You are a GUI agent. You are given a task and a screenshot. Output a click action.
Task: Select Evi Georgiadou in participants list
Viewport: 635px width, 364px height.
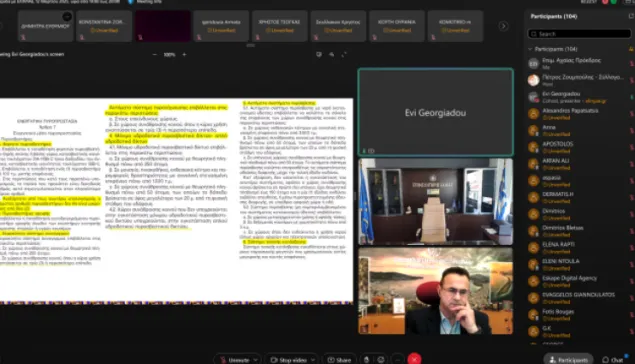pyautogui.click(x=580, y=97)
